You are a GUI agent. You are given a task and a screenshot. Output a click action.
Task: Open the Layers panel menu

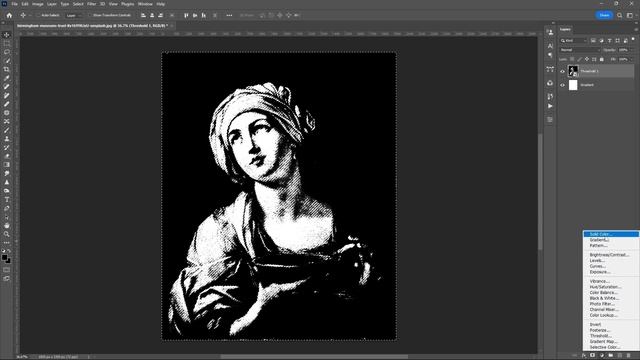[x=636, y=29]
